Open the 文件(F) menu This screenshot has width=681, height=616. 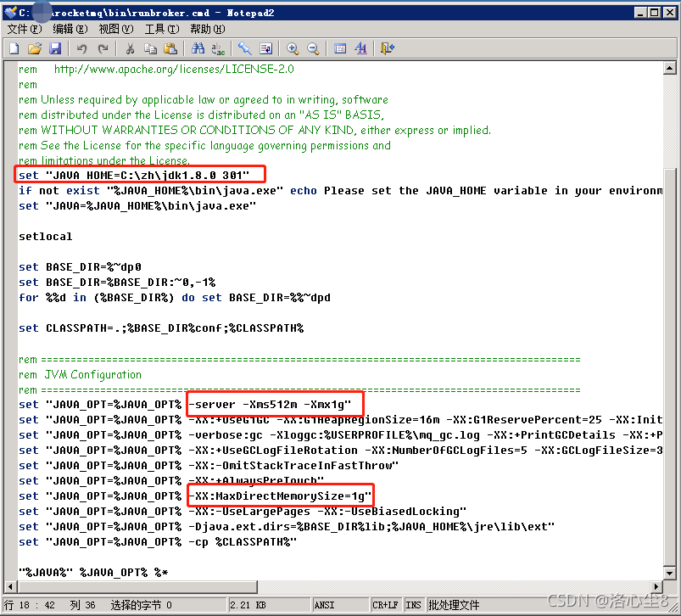point(25,29)
